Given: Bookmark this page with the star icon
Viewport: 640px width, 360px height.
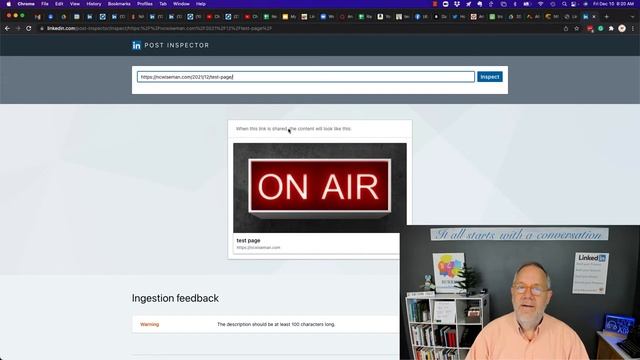Looking at the screenshot, I should tap(576, 29).
